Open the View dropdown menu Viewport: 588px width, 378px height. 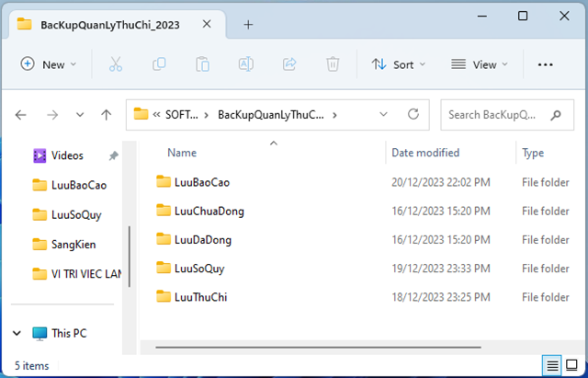coord(479,64)
